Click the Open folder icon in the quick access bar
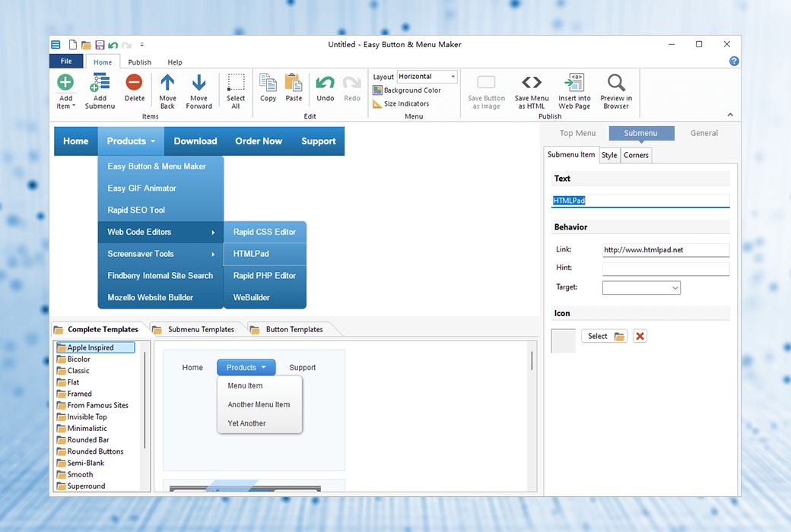Image resolution: width=791 pixels, height=532 pixels. 86,45
